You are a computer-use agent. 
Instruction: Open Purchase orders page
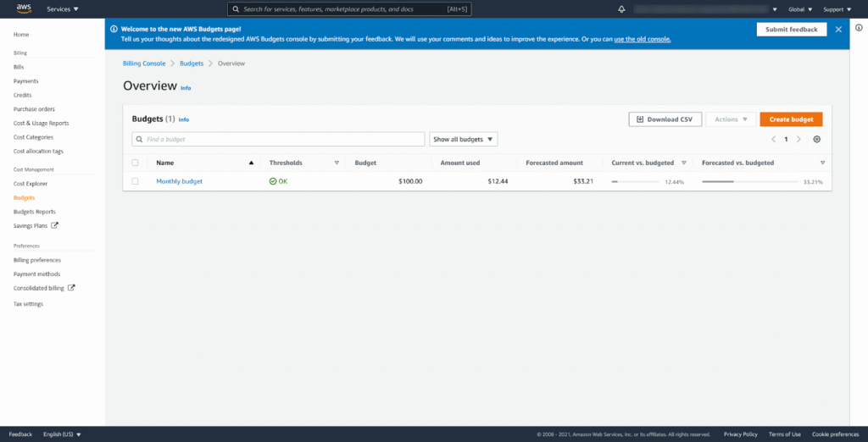pos(34,109)
